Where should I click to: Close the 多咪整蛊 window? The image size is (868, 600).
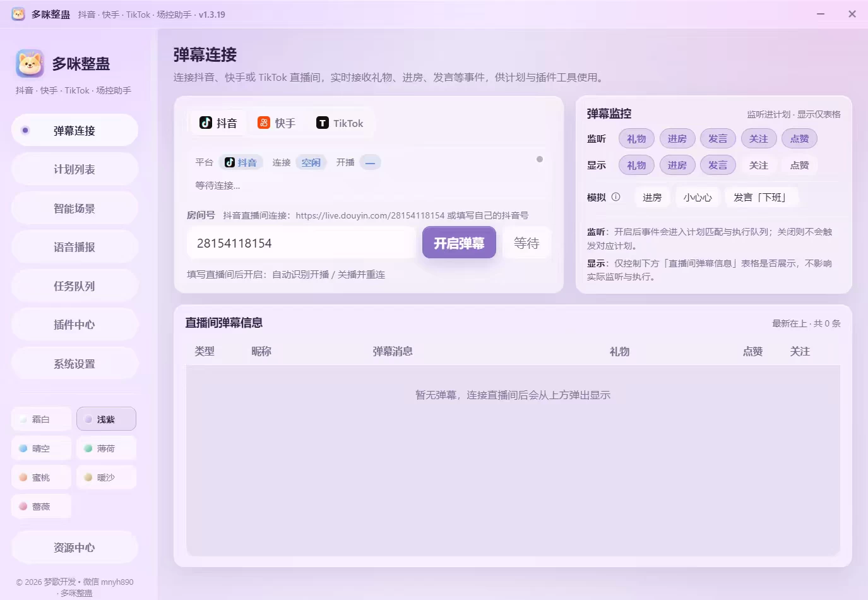click(852, 14)
